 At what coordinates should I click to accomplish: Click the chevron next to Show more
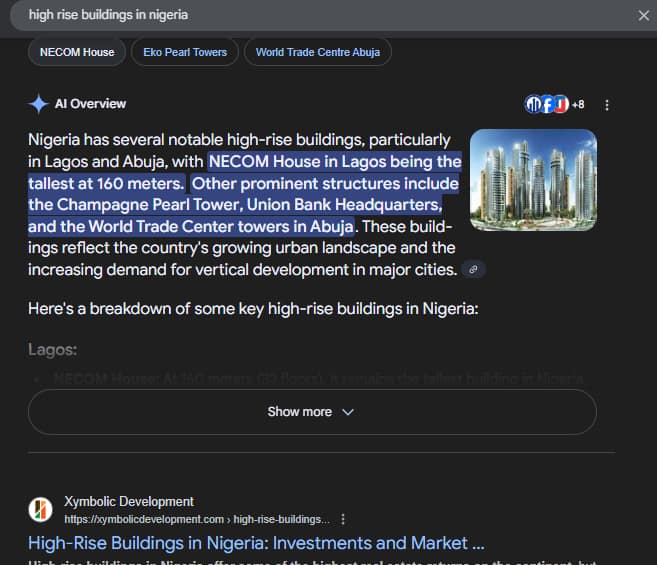(x=348, y=412)
